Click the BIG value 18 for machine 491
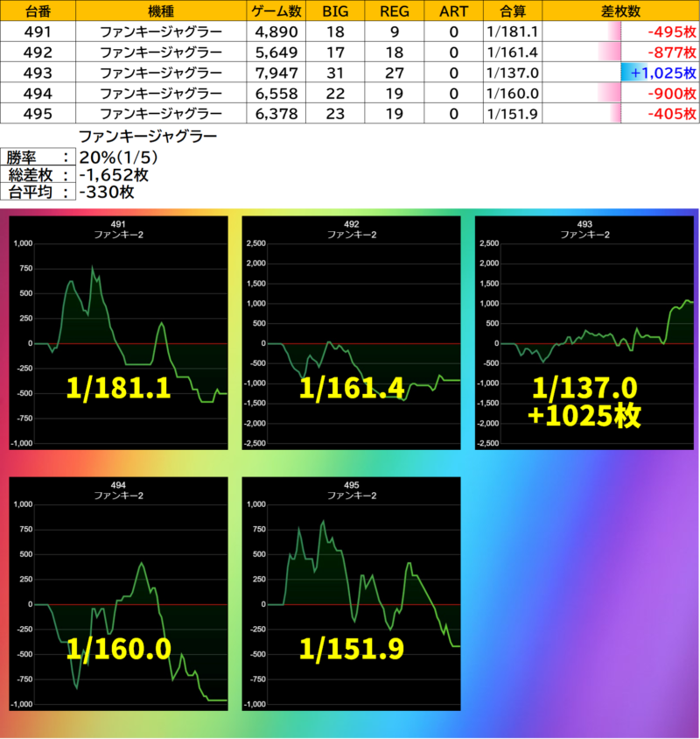700x739 pixels. (335, 32)
